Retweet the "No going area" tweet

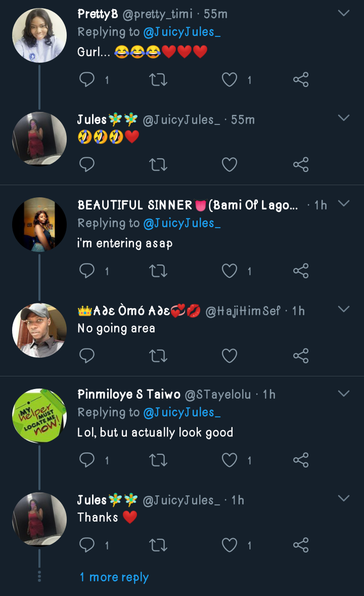[159, 356]
